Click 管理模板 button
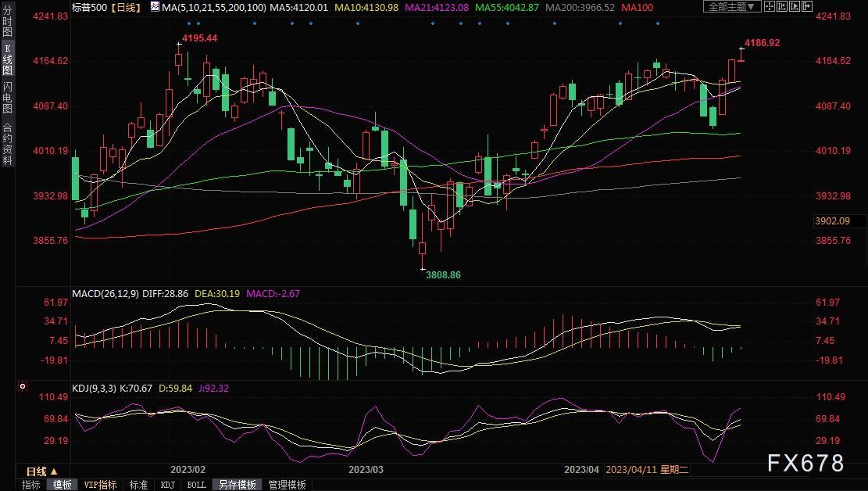 pyautogui.click(x=288, y=485)
